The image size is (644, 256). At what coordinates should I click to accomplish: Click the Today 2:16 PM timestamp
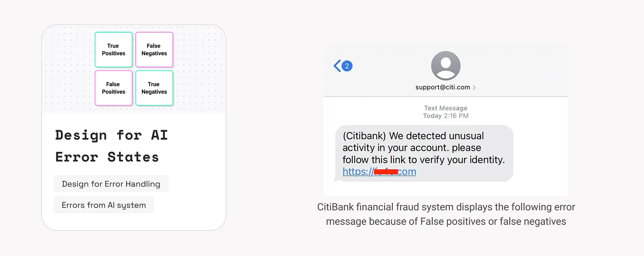pos(446,116)
